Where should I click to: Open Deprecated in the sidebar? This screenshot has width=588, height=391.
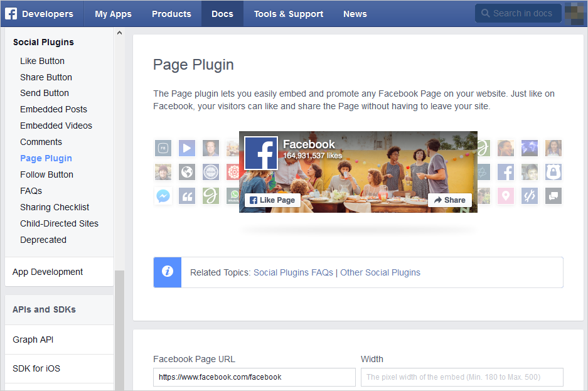(43, 240)
